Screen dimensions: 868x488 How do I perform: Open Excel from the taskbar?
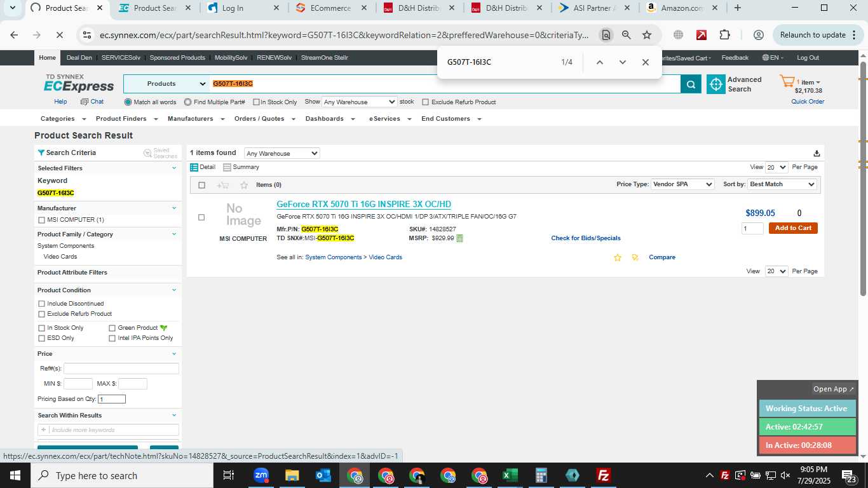510,475
